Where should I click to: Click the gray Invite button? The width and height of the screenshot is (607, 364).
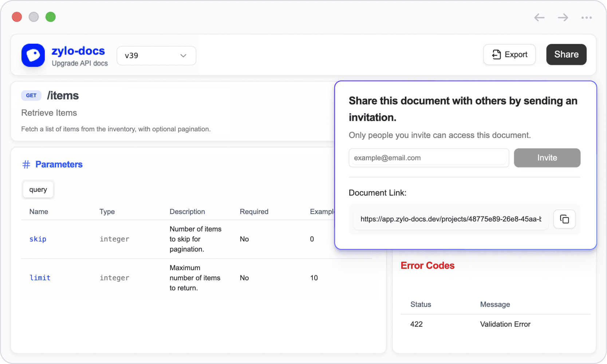coord(547,158)
